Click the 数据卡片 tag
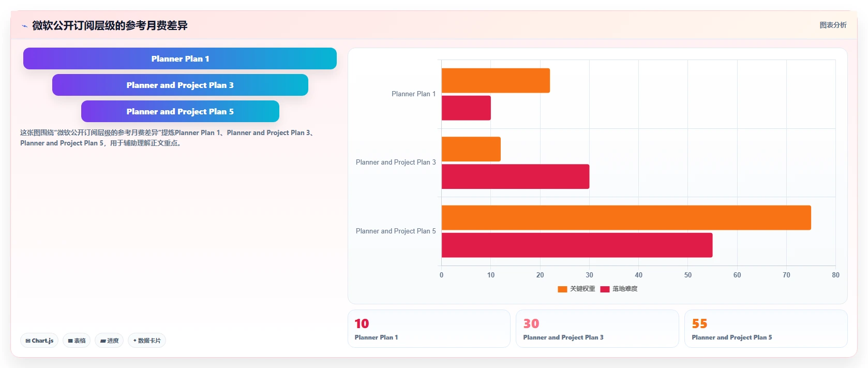The image size is (868, 368). 147,341
